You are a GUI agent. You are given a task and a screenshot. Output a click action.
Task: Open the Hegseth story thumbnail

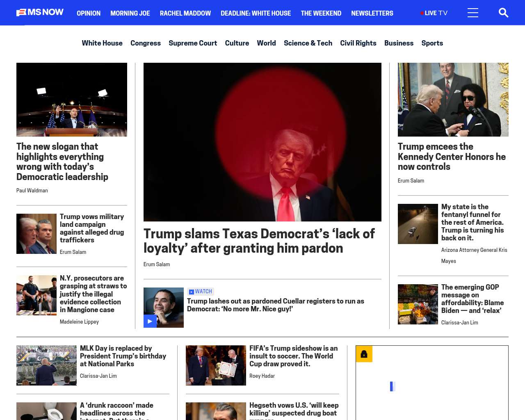point(216,411)
